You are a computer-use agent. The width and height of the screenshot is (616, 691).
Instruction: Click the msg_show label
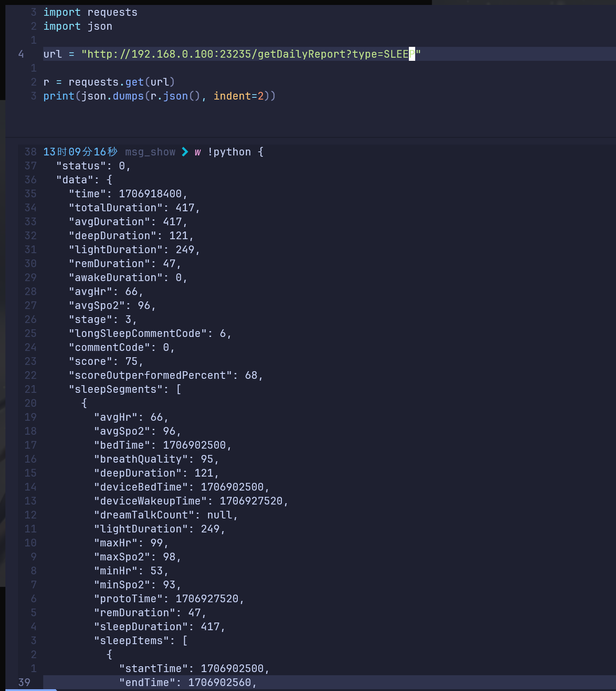pos(150,152)
